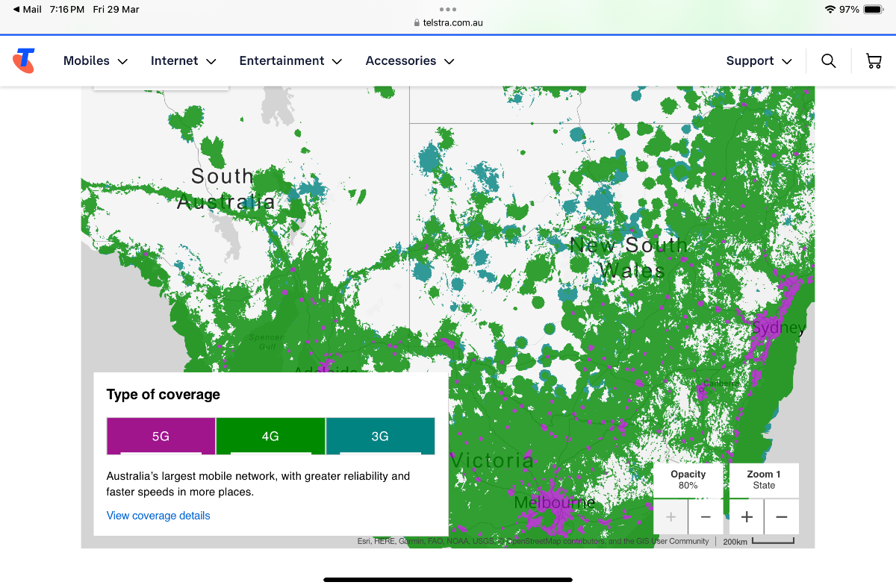Zoom out of the coverage map
The height and width of the screenshot is (588, 896).
click(782, 516)
